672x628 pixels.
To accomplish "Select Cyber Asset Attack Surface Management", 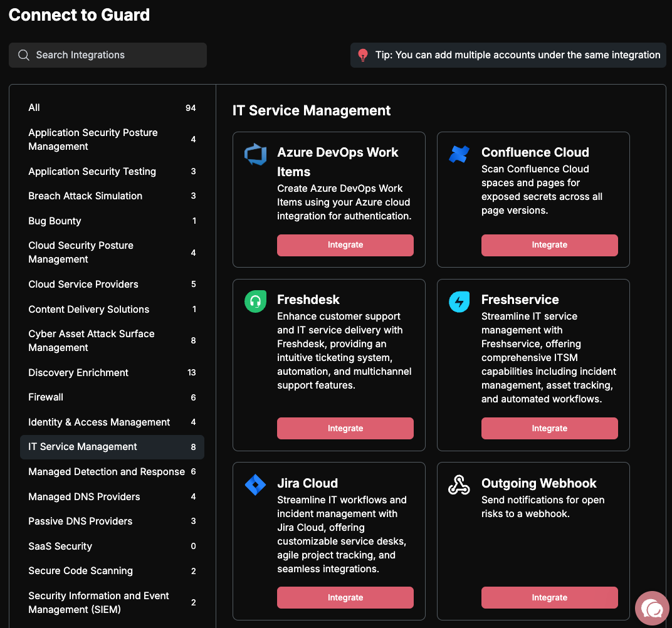I will [112, 340].
